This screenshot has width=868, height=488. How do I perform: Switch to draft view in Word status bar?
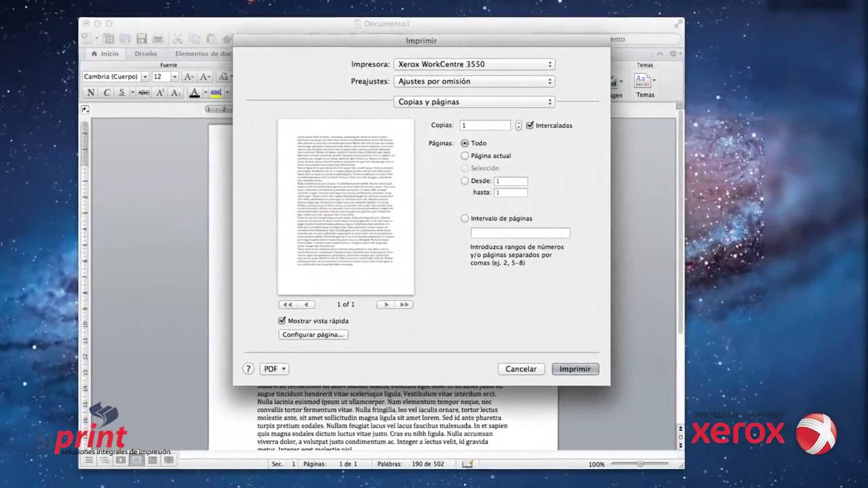pos(89,460)
